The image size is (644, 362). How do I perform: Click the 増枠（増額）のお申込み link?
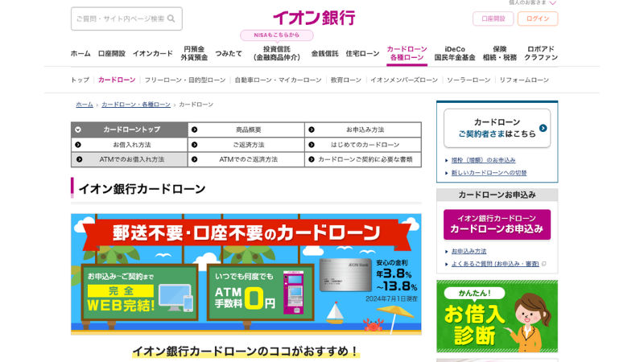(x=484, y=160)
